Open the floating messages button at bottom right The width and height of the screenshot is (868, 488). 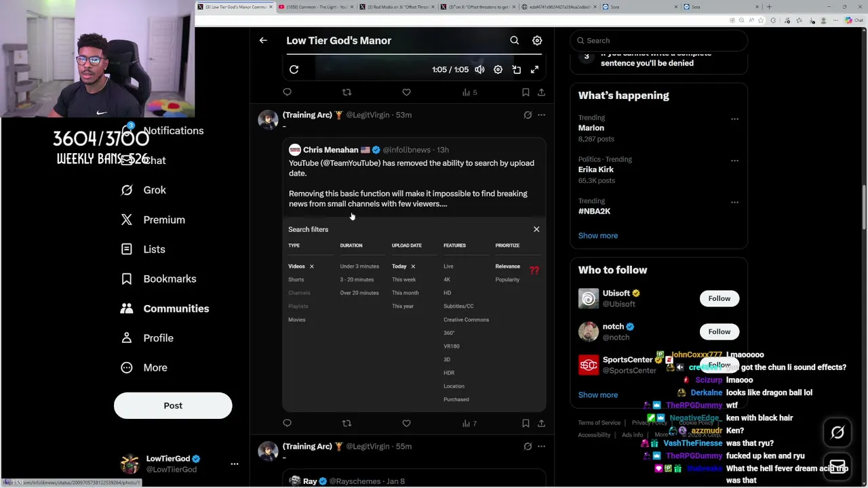coord(837,466)
